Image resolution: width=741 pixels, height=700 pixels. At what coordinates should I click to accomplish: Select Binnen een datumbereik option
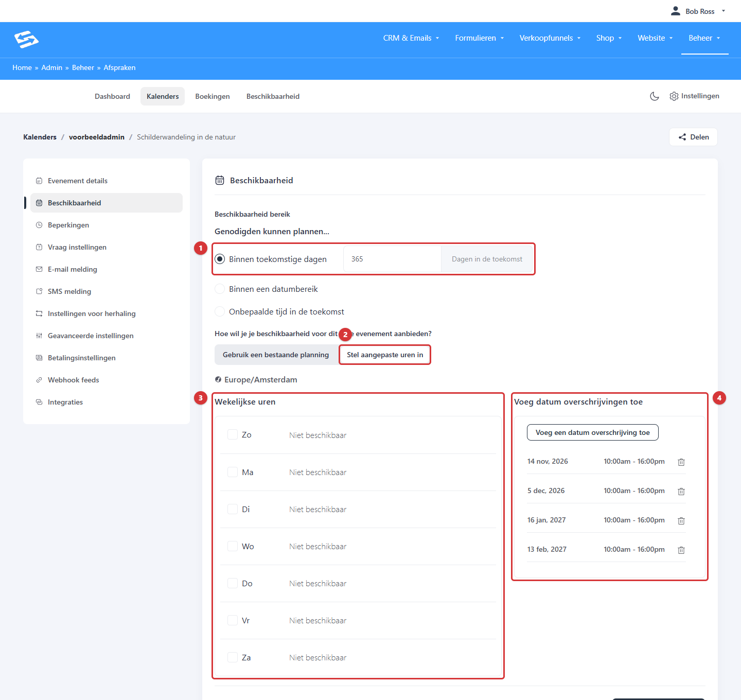pos(220,289)
